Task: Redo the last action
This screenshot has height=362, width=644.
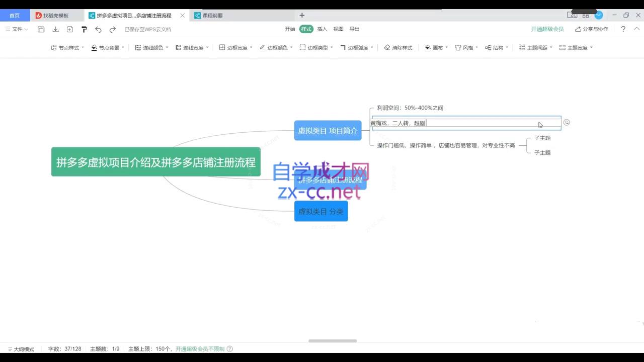Action: pos(113,29)
